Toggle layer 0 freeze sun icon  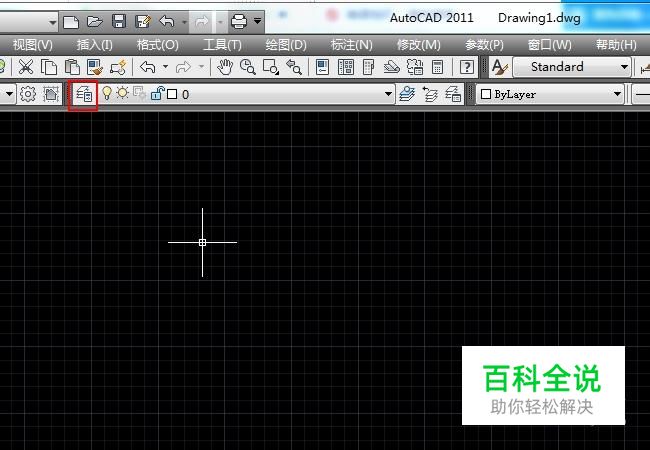(x=123, y=93)
